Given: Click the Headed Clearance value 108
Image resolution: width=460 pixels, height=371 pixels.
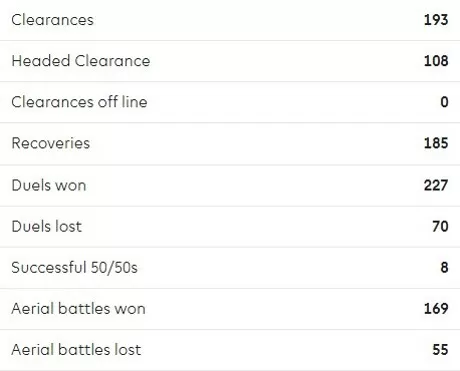Looking at the screenshot, I should 436,61.
